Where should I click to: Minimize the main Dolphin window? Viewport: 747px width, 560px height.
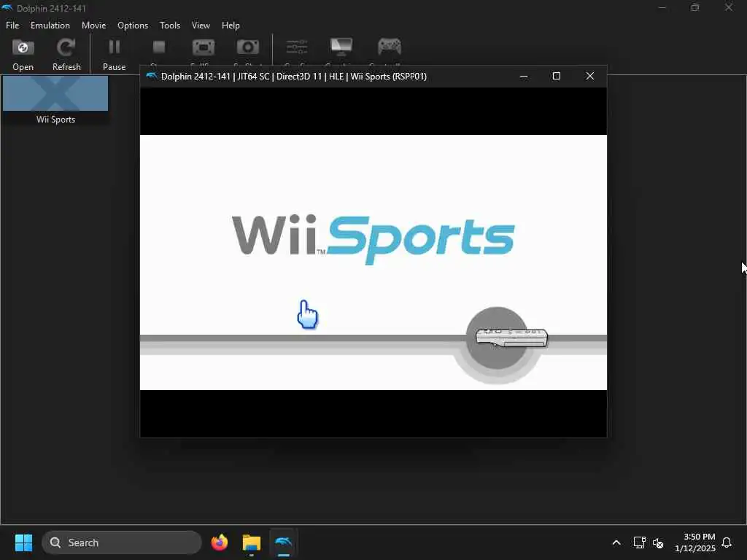coord(662,7)
